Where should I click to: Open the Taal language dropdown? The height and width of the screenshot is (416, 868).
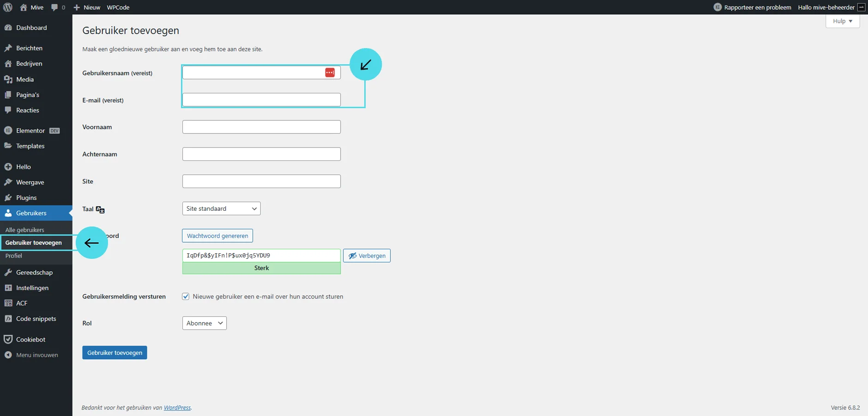[x=221, y=209]
